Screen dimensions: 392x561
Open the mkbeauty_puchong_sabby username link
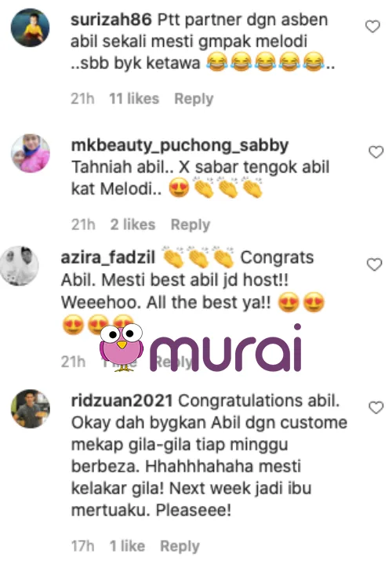pos(180,146)
